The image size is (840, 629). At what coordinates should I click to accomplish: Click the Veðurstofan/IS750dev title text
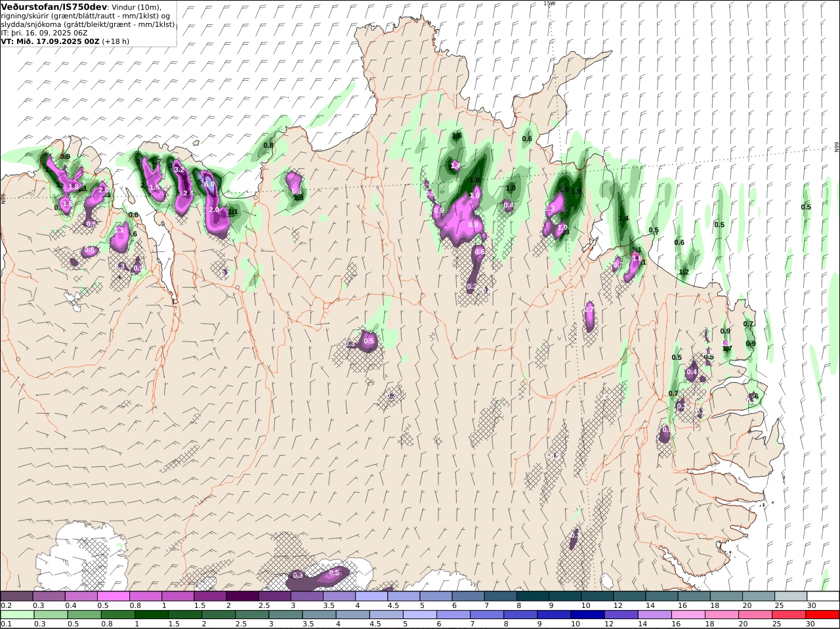coord(54,7)
